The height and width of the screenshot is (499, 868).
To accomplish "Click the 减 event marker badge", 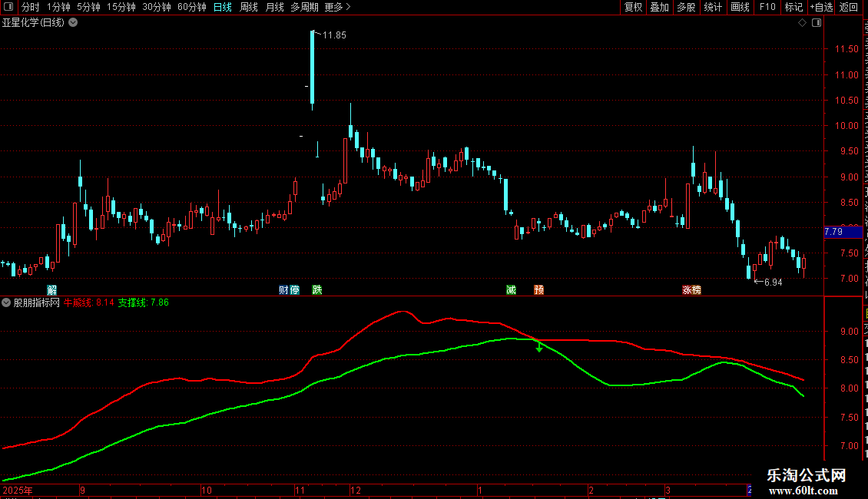I will coord(511,290).
